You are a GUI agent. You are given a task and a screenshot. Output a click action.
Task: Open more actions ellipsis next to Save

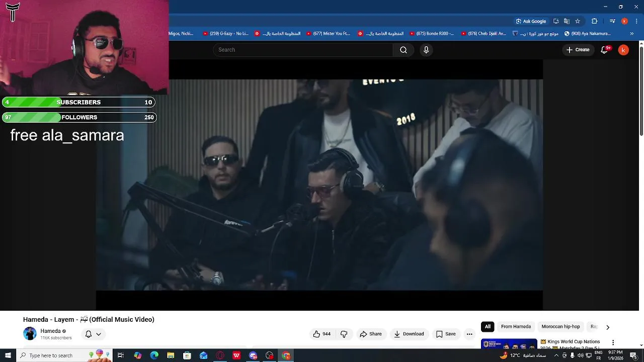(x=469, y=334)
